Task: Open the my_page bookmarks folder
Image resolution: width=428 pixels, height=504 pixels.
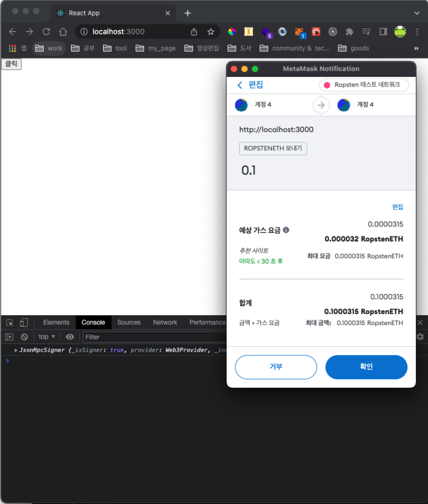Action: [x=156, y=48]
